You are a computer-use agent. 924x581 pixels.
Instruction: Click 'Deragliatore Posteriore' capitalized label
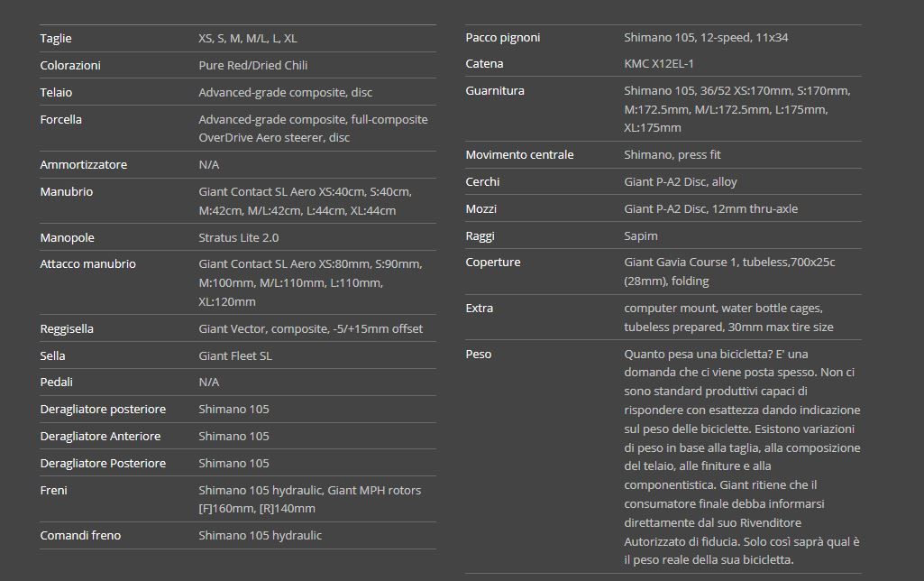coord(103,464)
